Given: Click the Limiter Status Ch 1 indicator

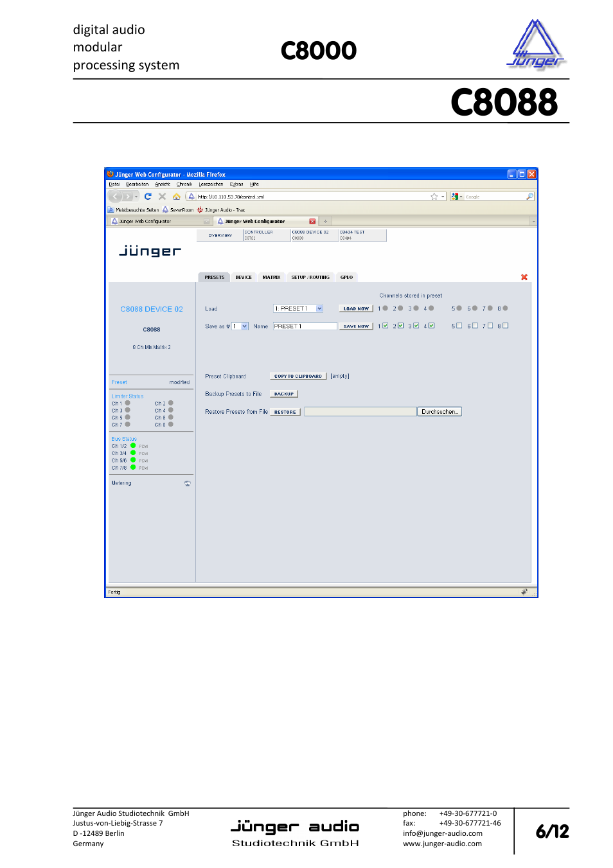Looking at the screenshot, I should pyautogui.click(x=127, y=403).
